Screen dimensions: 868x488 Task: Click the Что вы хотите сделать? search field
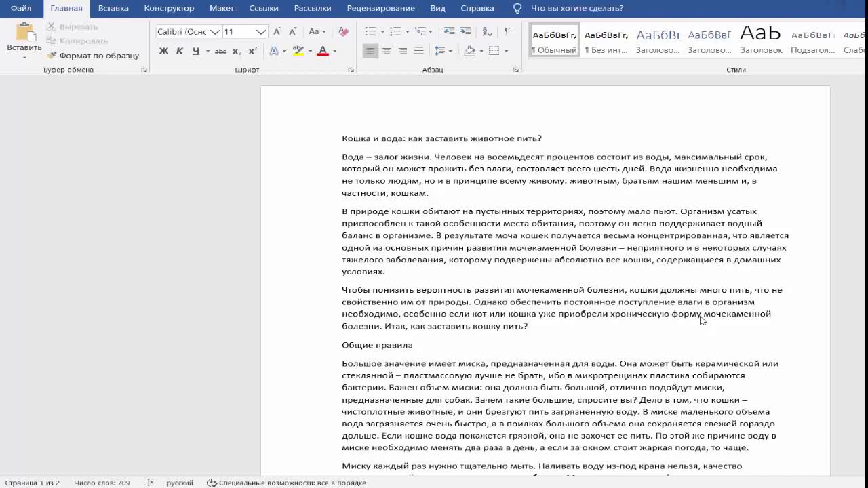(577, 8)
